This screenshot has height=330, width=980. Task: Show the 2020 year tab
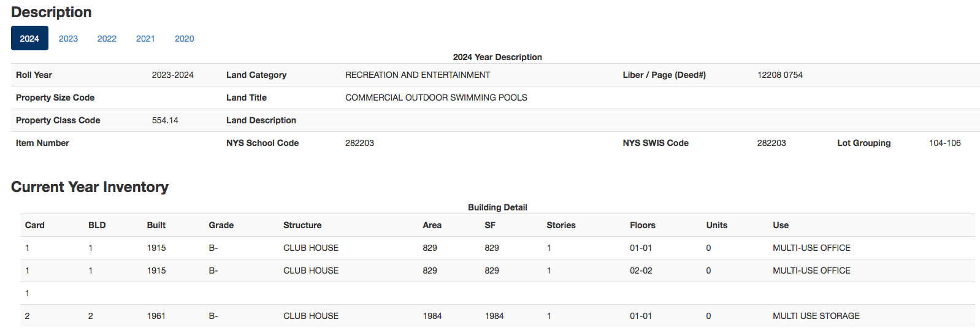coord(184,39)
